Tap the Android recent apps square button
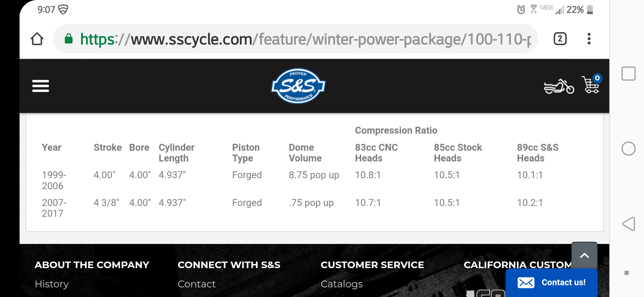Image resolution: width=644 pixels, height=297 pixels. tap(628, 74)
